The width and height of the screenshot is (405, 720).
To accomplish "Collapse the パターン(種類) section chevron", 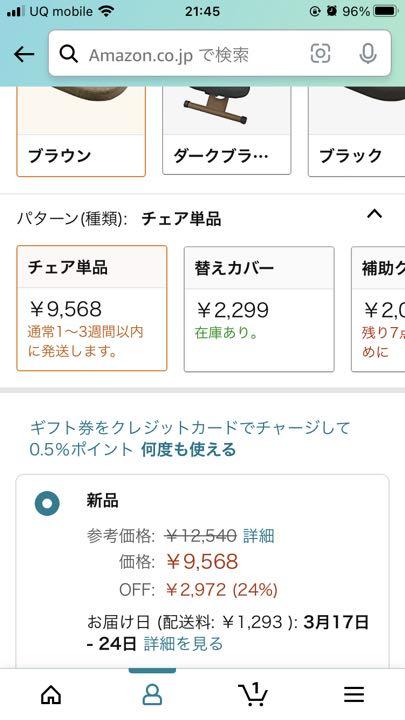I will coord(375,214).
